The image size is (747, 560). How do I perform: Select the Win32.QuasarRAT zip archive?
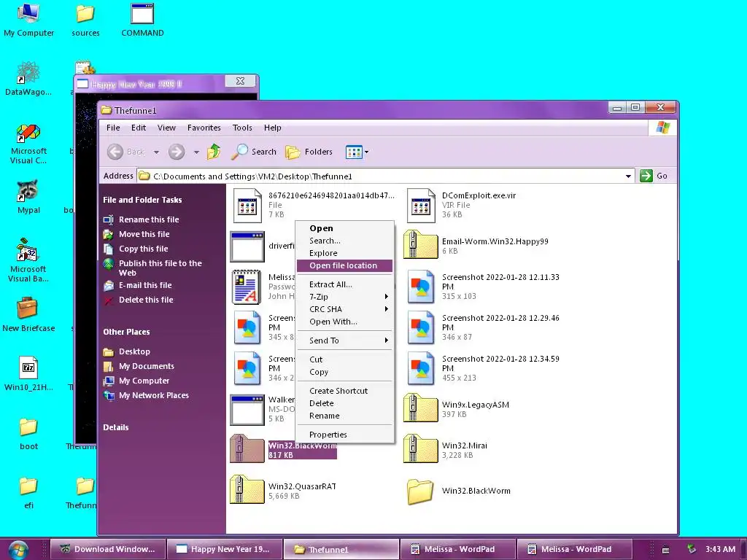[x=283, y=491]
